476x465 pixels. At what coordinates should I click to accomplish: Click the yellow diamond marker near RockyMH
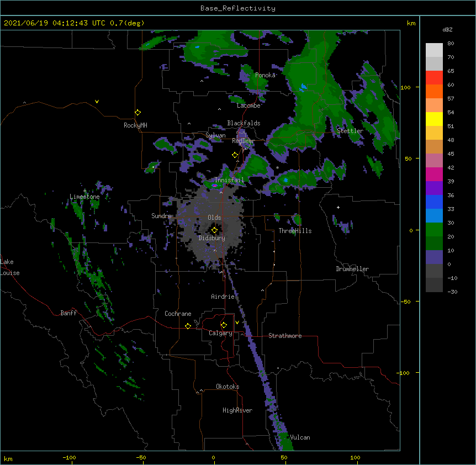[x=138, y=113]
